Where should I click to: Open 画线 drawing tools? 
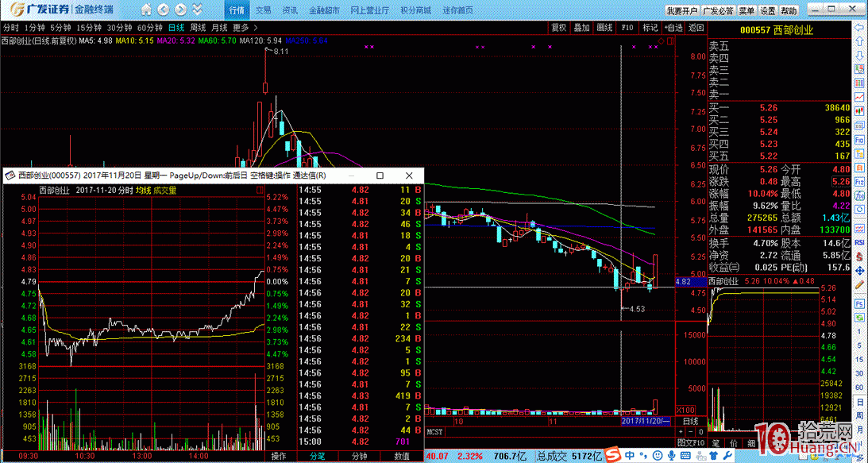tap(604, 28)
